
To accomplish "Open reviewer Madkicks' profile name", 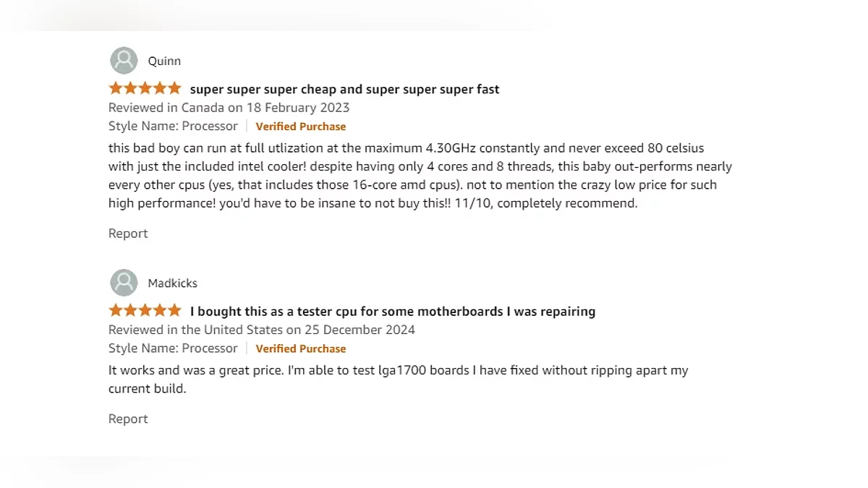I will tap(172, 283).
